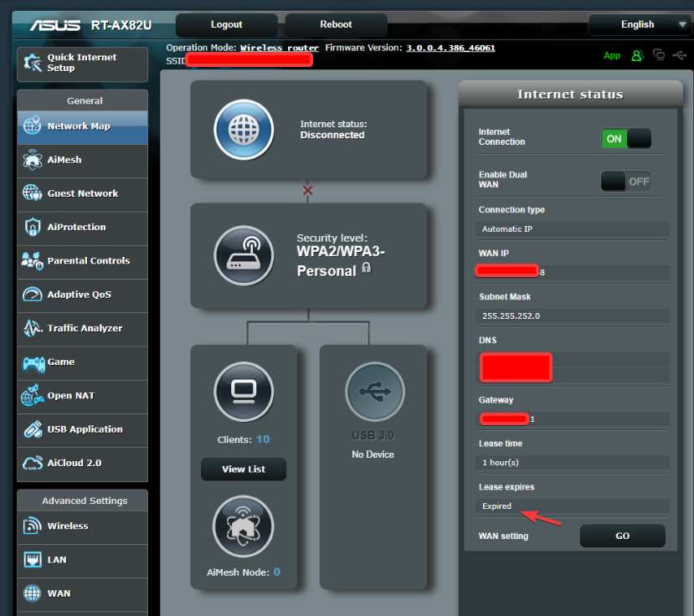694x616 pixels.
Task: Click the Internet status Disconnected text
Action: [332, 135]
